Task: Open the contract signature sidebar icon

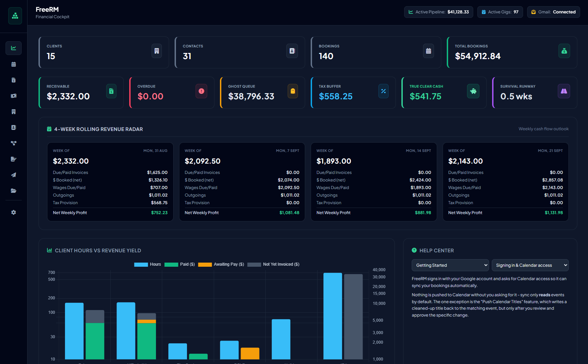Action: coord(13,159)
